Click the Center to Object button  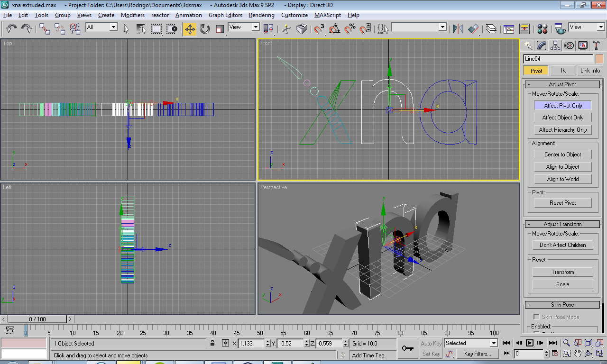563,155
